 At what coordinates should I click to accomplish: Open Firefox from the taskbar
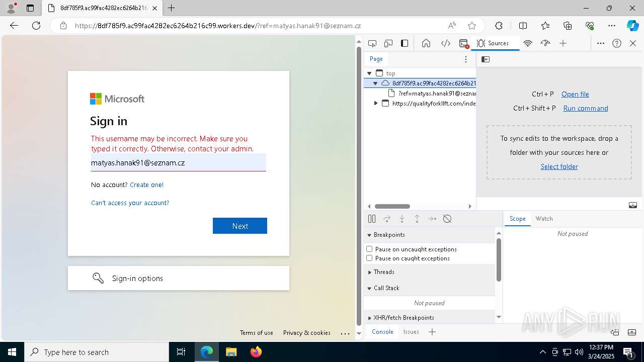[256, 352]
